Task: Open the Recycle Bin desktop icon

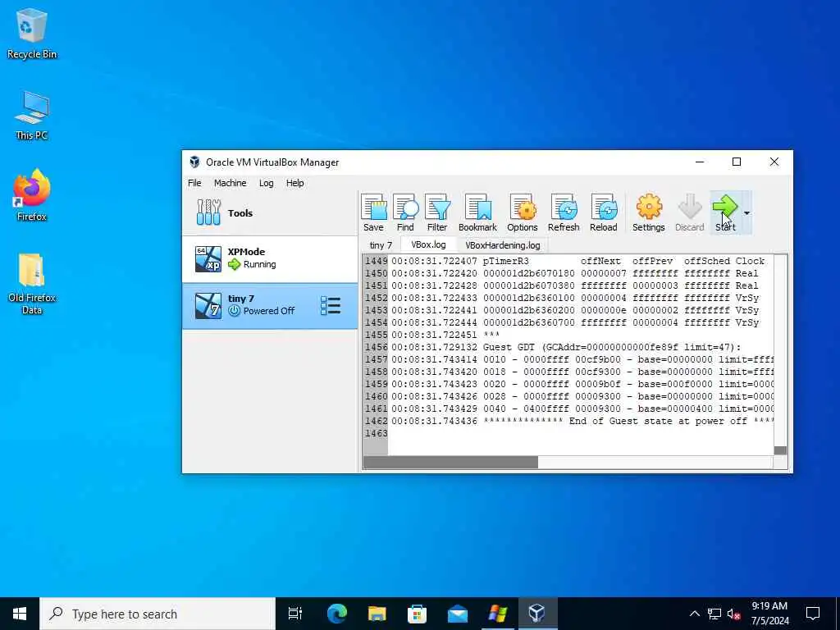Action: (32, 34)
